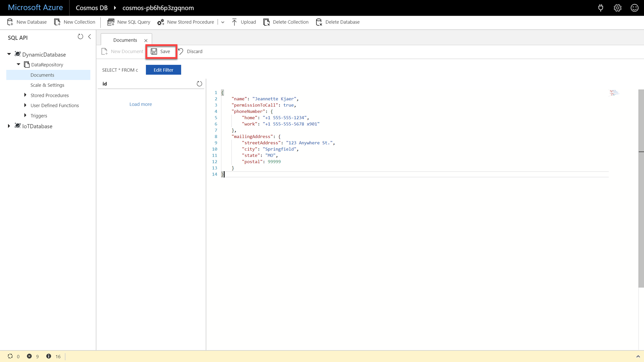
Task: Save the document
Action: click(x=161, y=51)
